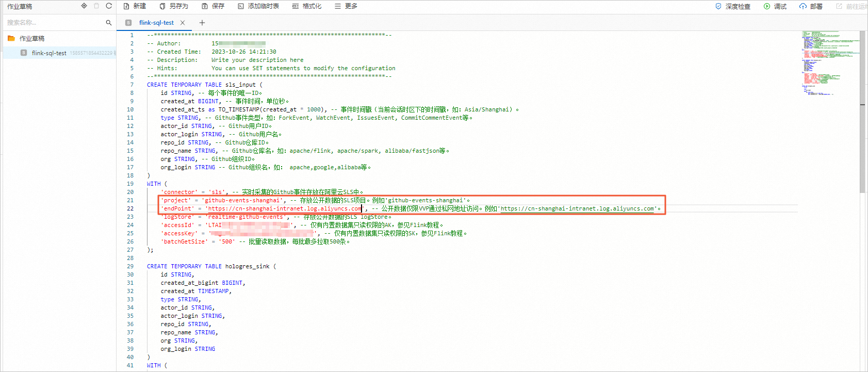Click 另存为 save-as button
The height and width of the screenshot is (372, 868).
[174, 6]
